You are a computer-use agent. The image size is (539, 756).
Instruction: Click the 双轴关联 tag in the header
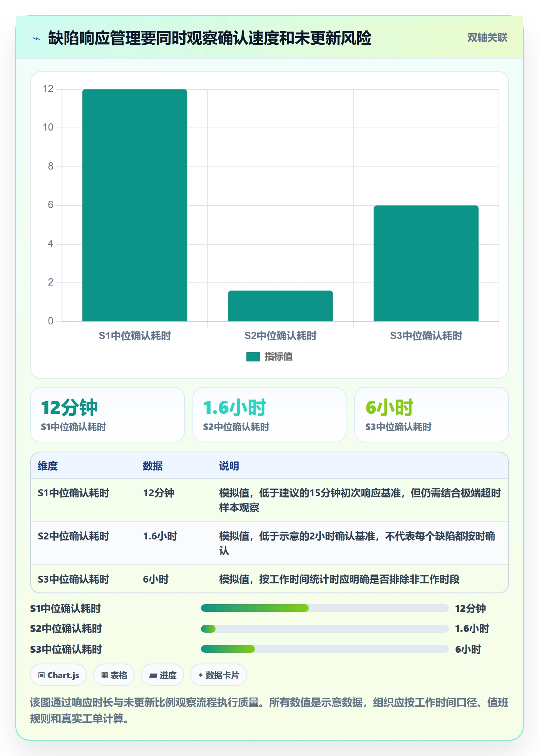[x=487, y=38]
